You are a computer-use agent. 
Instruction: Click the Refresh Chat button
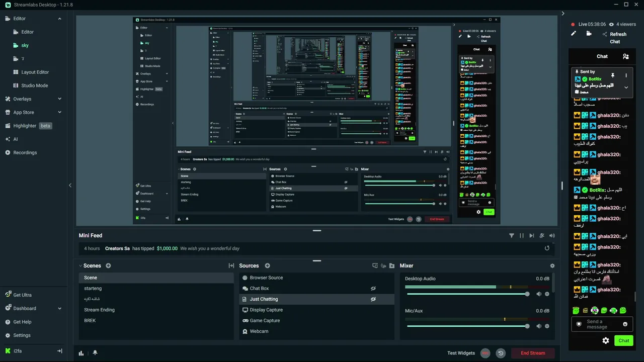coord(618,38)
